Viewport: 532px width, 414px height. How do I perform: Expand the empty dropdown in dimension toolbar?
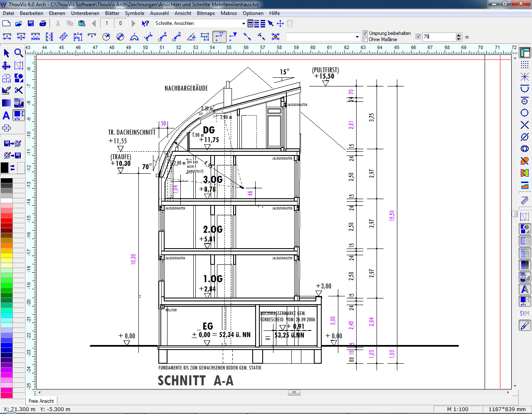point(357,37)
